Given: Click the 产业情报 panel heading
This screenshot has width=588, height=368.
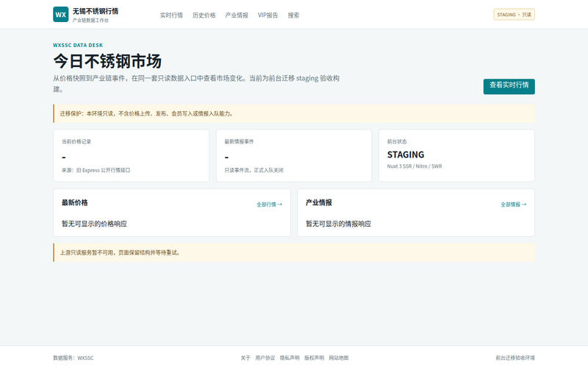Looking at the screenshot, I should point(319,203).
